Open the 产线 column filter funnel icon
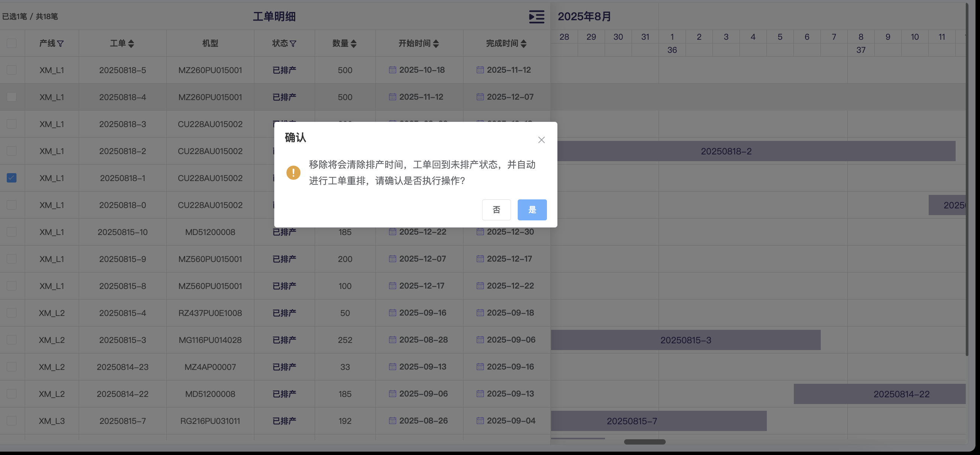The width and height of the screenshot is (980, 455). [x=60, y=44]
